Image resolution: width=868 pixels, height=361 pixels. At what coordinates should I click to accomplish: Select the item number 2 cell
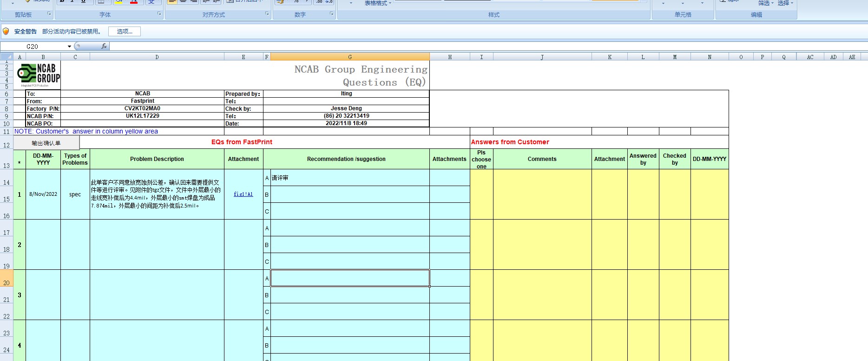pyautogui.click(x=20, y=245)
